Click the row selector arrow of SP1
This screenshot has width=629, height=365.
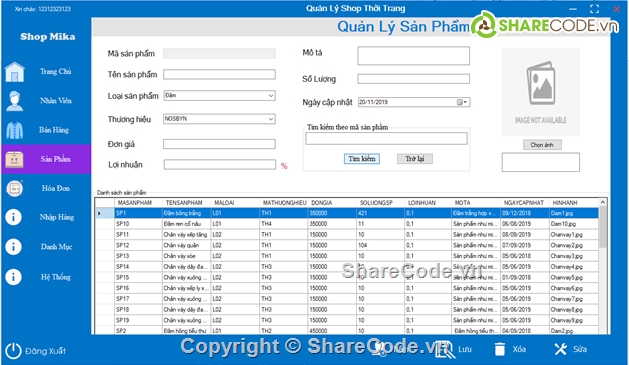point(104,213)
